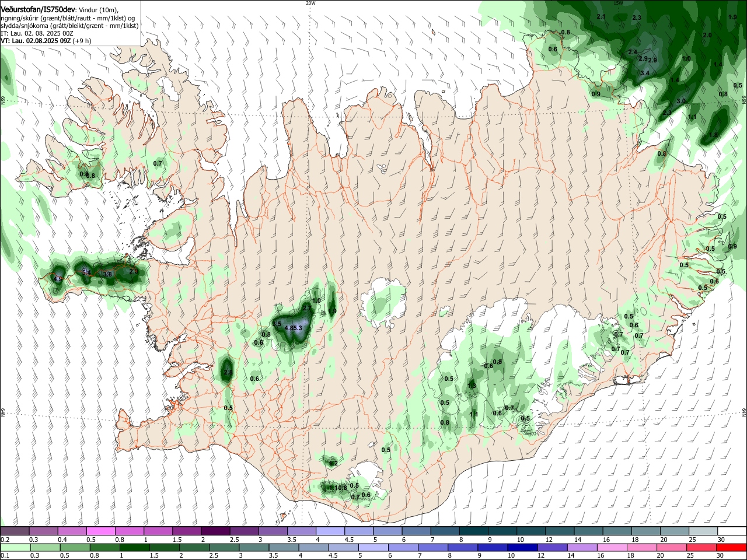This screenshot has height=560, width=747.
Task: Click the Veðurstofan/IS750dev title text
Action: 38,9
